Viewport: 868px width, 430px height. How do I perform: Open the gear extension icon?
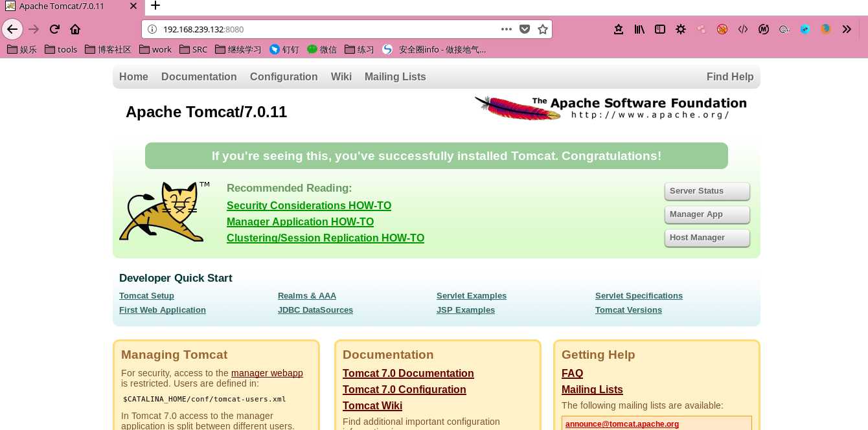pos(681,29)
